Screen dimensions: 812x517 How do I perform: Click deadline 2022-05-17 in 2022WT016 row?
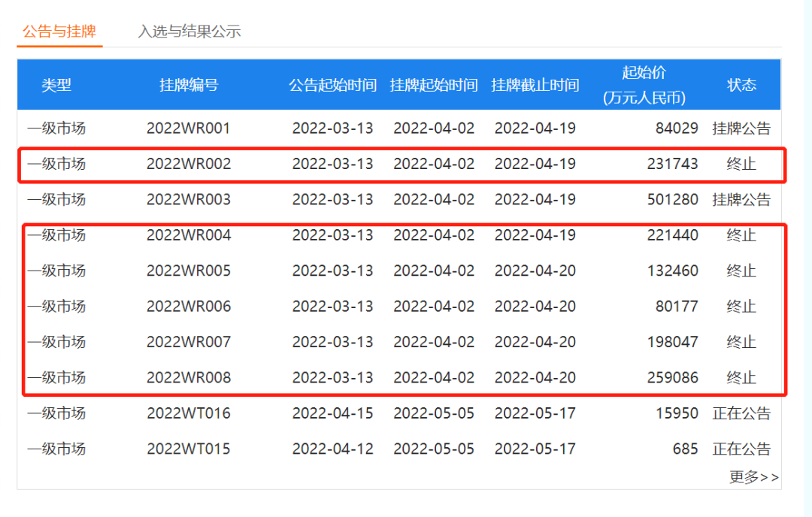click(x=535, y=413)
